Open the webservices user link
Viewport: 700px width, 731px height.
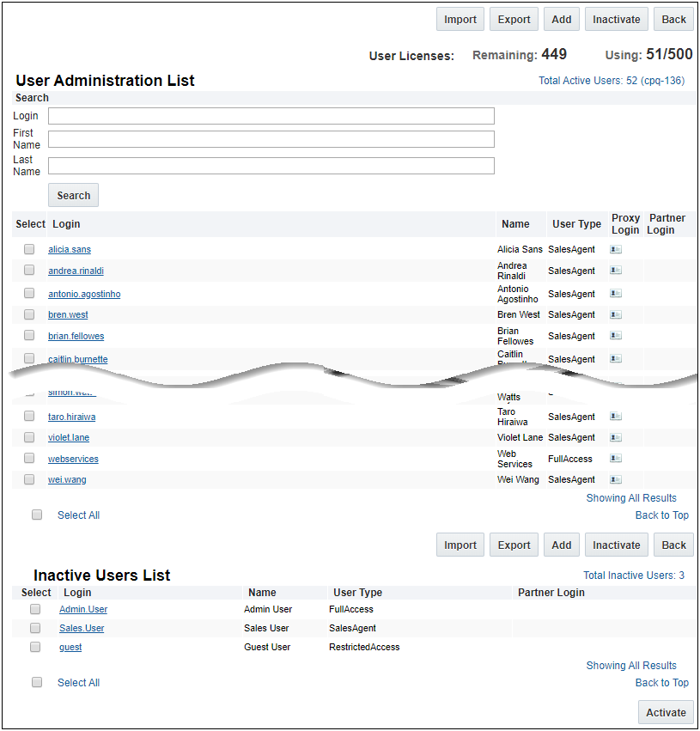pyautogui.click(x=73, y=459)
